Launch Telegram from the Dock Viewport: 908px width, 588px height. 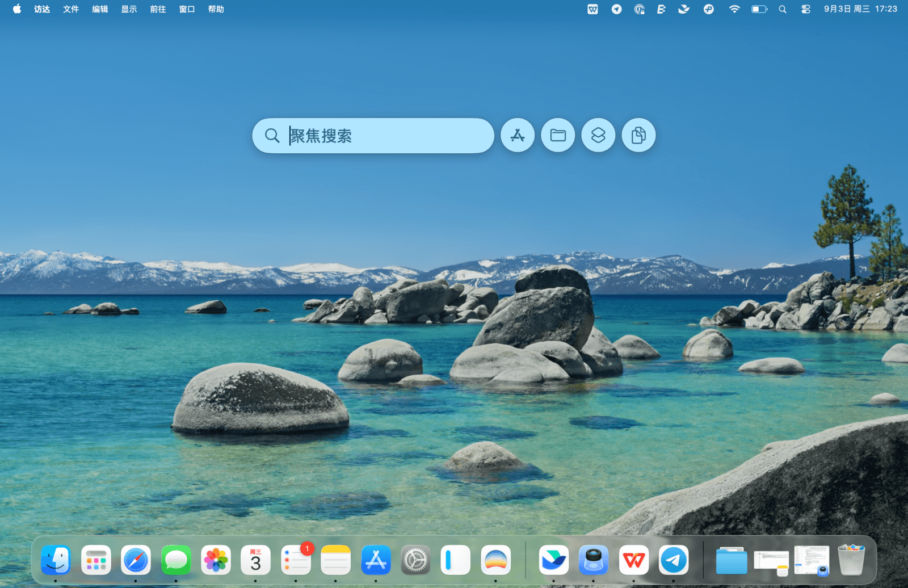[x=674, y=561]
